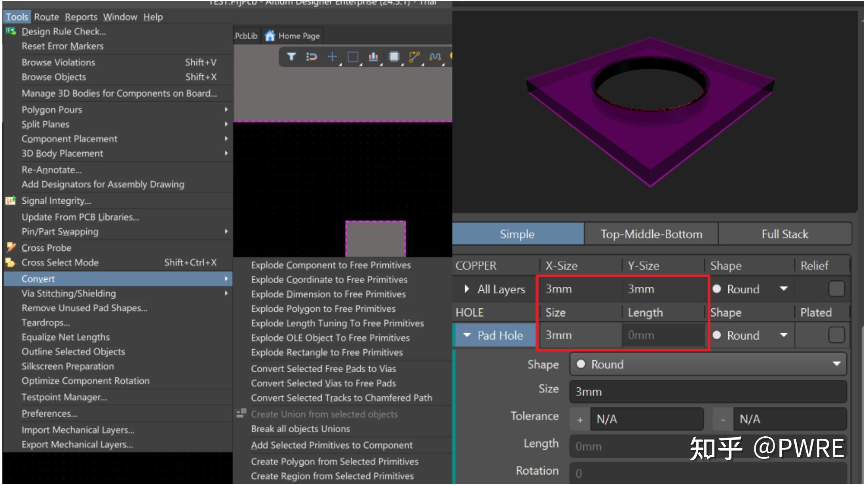
Task: Choose Convert Selected Free Pads to Vias
Action: coord(323,369)
